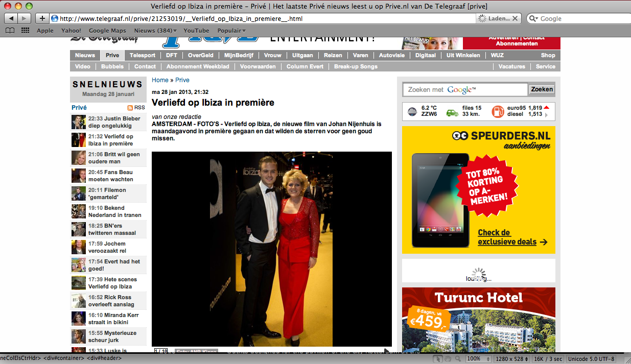Open the DFT tab
The width and height of the screenshot is (631, 364).
click(171, 55)
